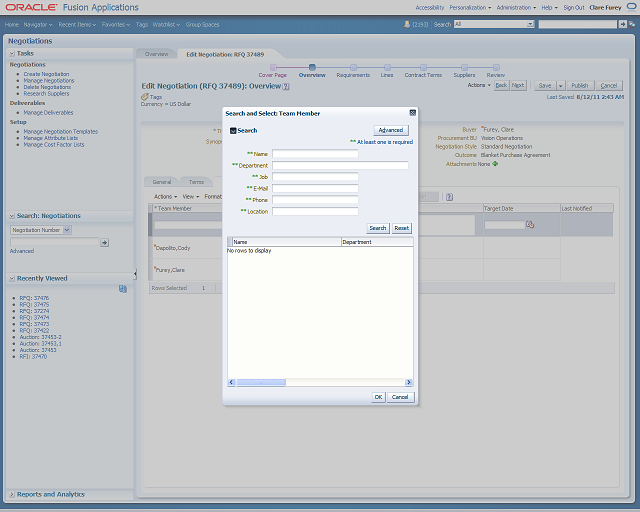The width and height of the screenshot is (640, 512).
Task: Click the Recently Viewed refresh icon
Action: pos(123,289)
